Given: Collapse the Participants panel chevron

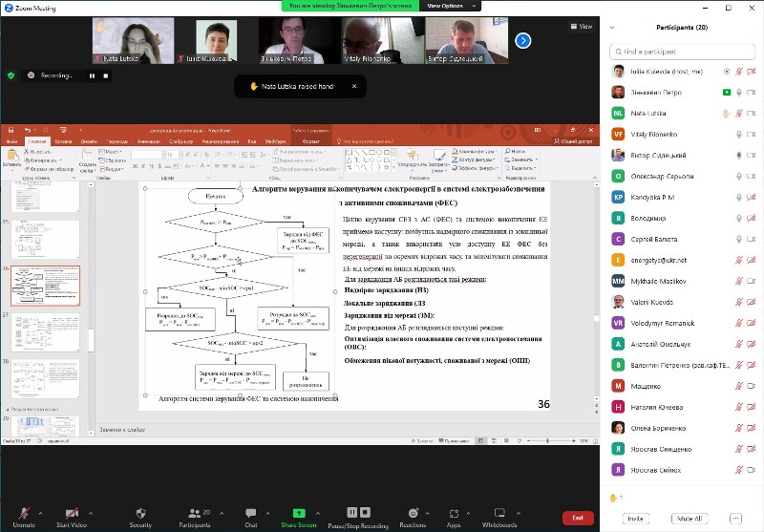Looking at the screenshot, I should (x=612, y=28).
